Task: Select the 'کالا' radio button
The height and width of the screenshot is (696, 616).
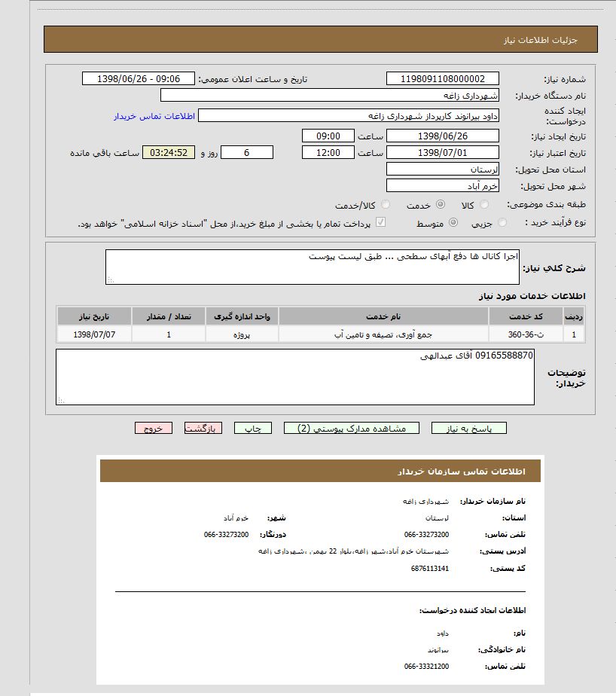Action: pos(484,205)
